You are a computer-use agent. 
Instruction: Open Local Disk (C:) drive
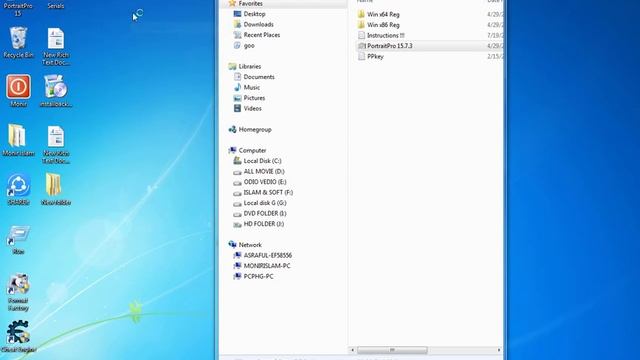[257, 161]
